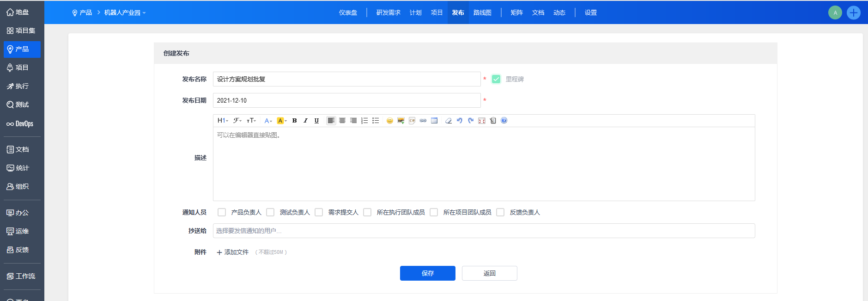The image size is (868, 301).
Task: Toggle bold formatting in the description editor
Action: (x=294, y=121)
